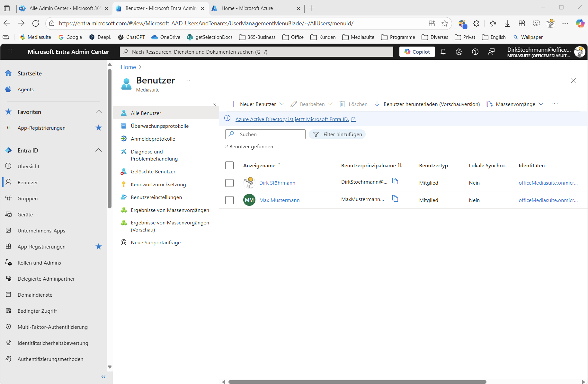Screen dimensions: 588x384
Task: Click the horizontal scrollbar at the bottom
Action: 357,382
